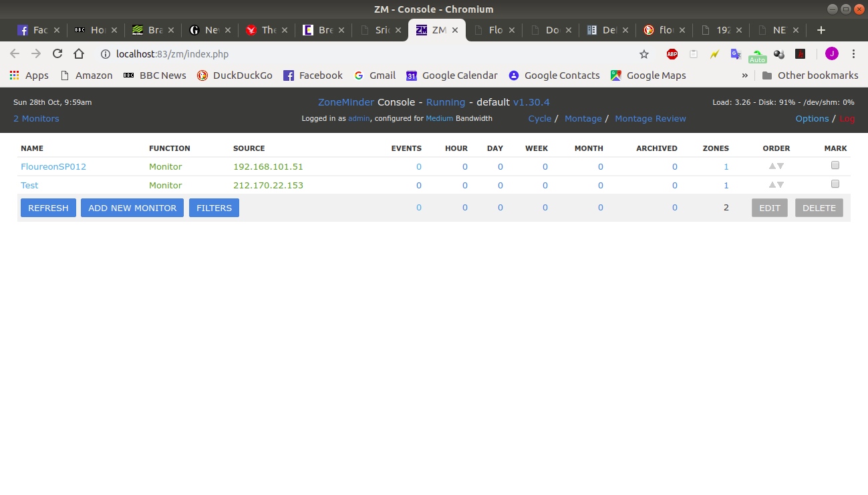
Task: Show hidden bookmarks with the chevron
Action: click(745, 75)
